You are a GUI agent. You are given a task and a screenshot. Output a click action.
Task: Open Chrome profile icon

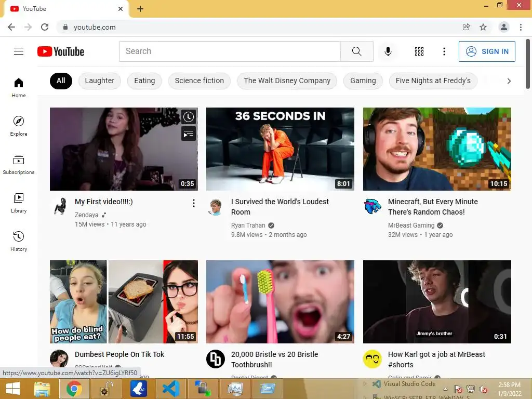tap(504, 27)
